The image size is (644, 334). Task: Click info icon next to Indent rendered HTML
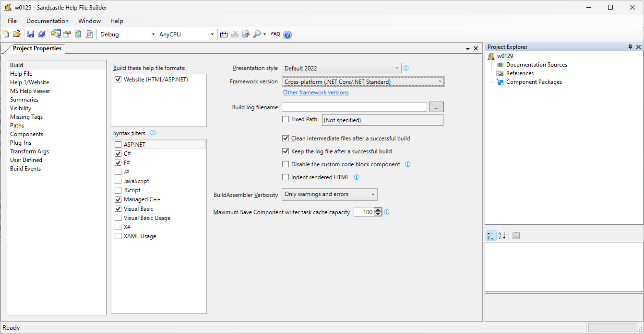(357, 177)
